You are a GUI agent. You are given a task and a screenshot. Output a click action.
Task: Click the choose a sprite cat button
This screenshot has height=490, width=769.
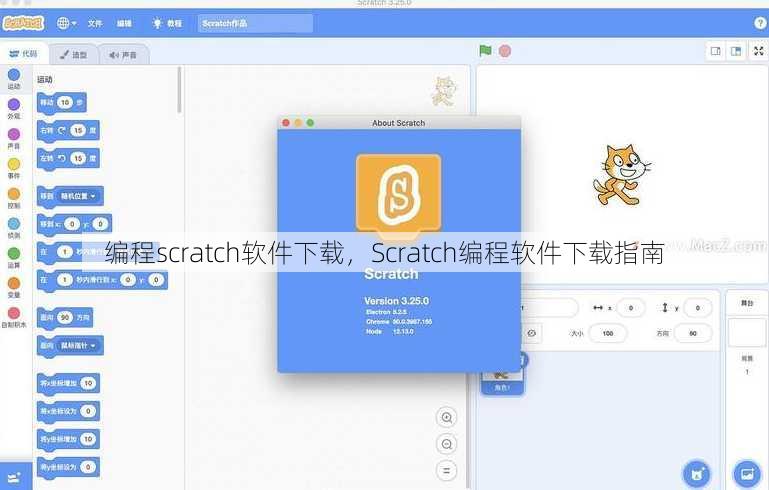tap(696, 474)
